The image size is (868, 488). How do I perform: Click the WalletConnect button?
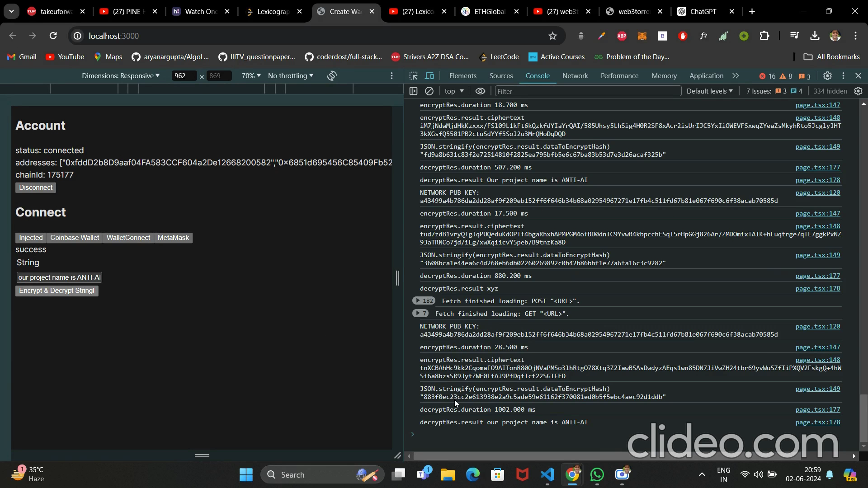(x=128, y=238)
